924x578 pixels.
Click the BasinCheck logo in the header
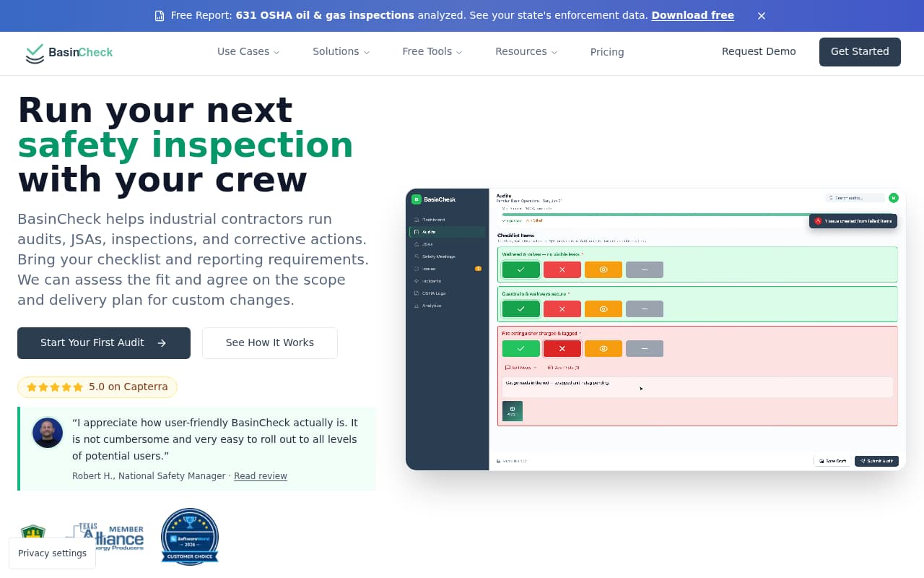pyautogui.click(x=69, y=52)
